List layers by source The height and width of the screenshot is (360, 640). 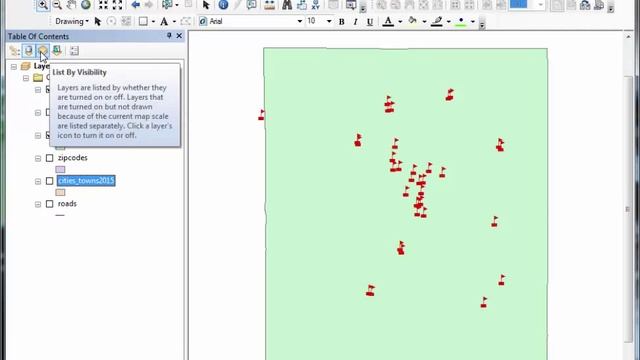tap(29, 51)
